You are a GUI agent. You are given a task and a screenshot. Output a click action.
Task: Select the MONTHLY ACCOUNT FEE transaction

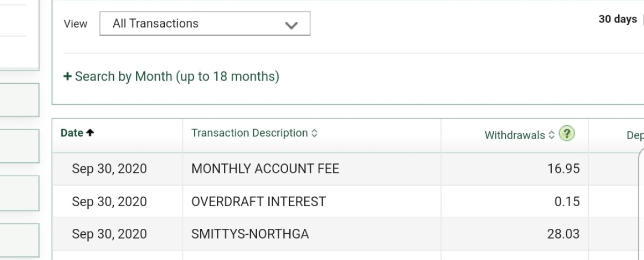[265, 169]
